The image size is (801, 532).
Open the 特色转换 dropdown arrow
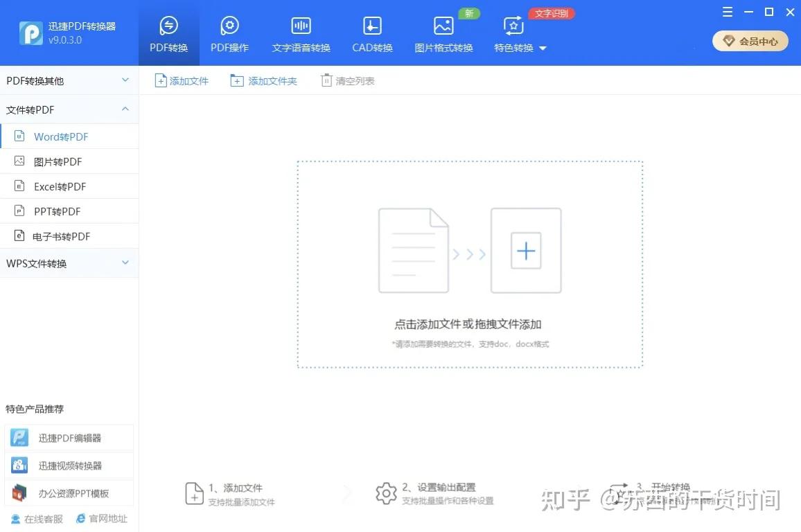click(x=543, y=48)
